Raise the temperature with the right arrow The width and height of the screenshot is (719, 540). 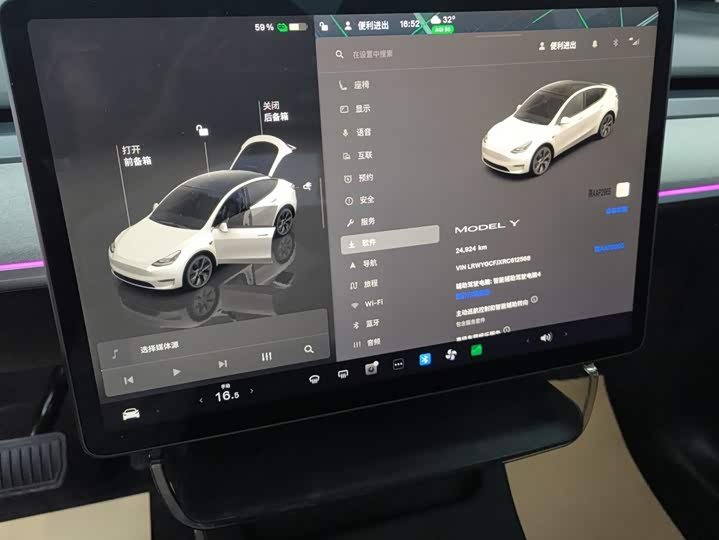point(251,391)
